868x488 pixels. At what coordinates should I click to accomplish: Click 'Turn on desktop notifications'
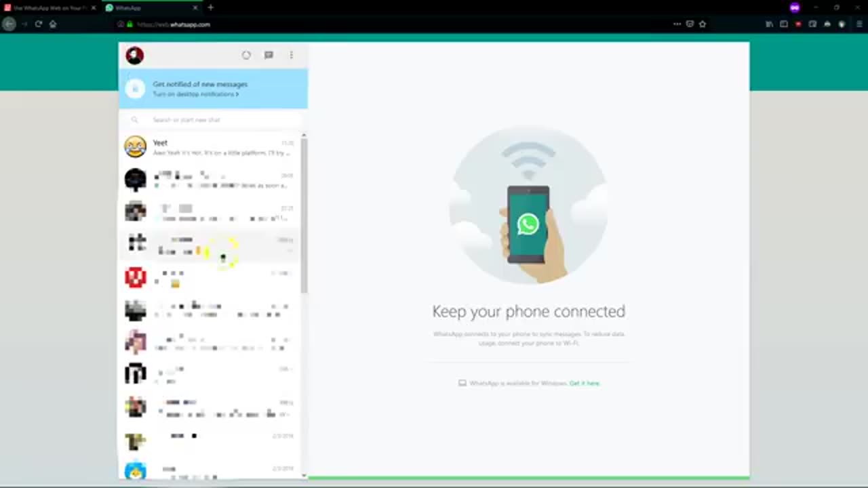[195, 94]
